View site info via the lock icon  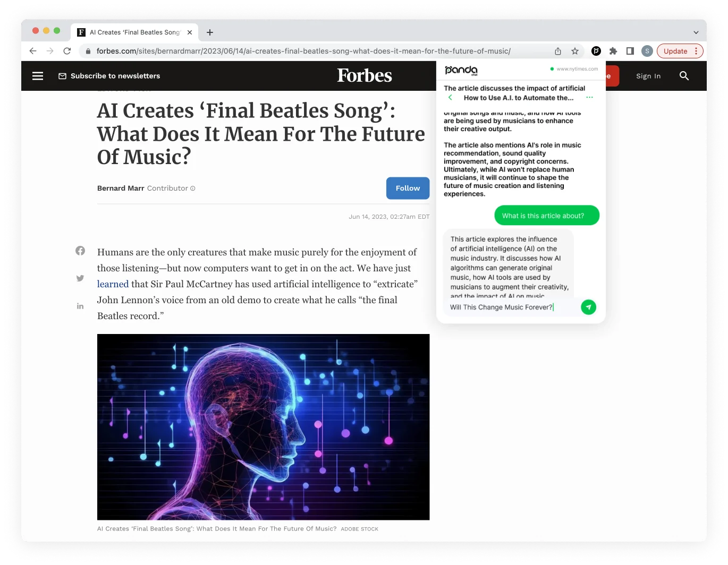[x=88, y=51]
